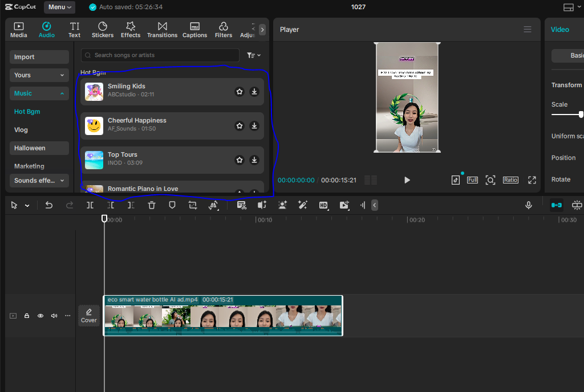Click the Import button
The width and height of the screenshot is (584, 392).
39,57
